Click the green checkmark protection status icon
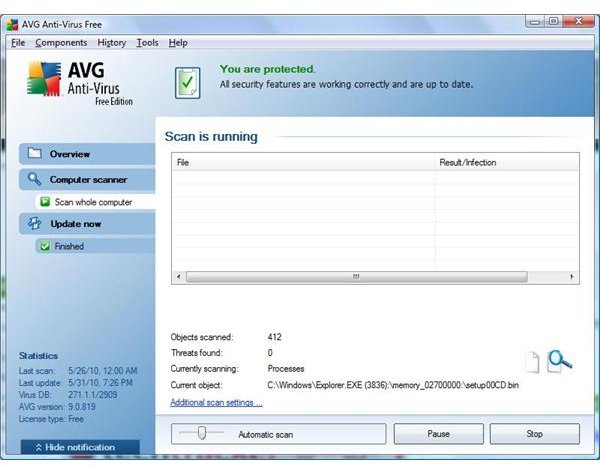600x466 pixels. [188, 83]
